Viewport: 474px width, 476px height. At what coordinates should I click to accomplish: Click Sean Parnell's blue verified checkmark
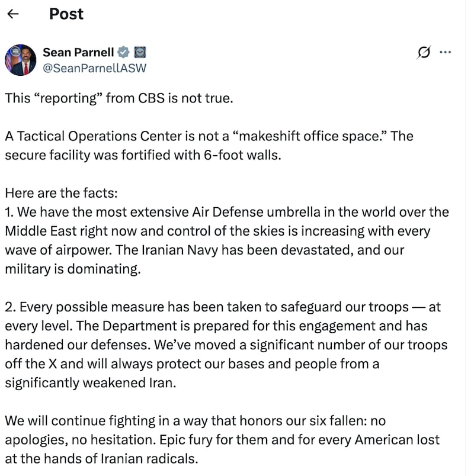click(x=123, y=52)
